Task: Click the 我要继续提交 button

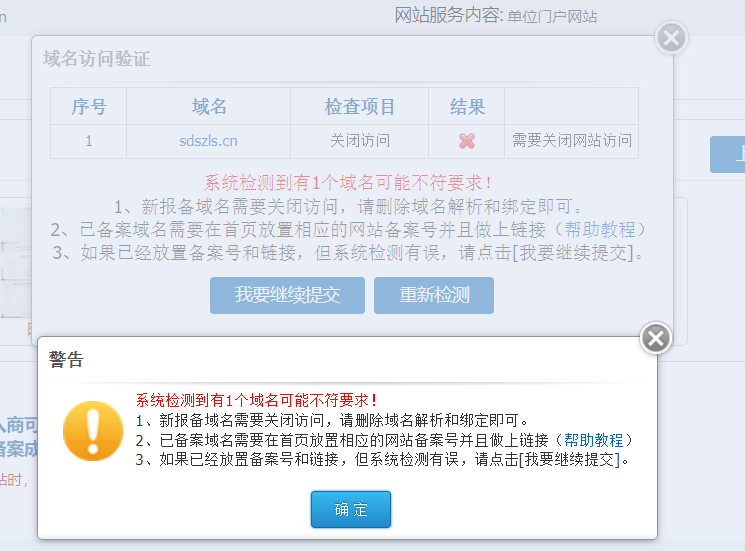Action: coord(287,295)
